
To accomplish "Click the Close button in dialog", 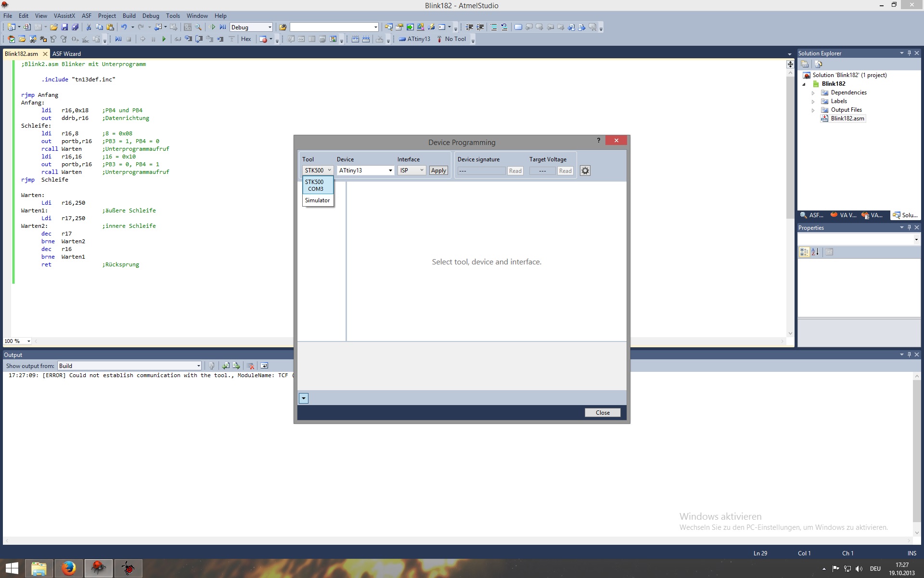I will (603, 413).
